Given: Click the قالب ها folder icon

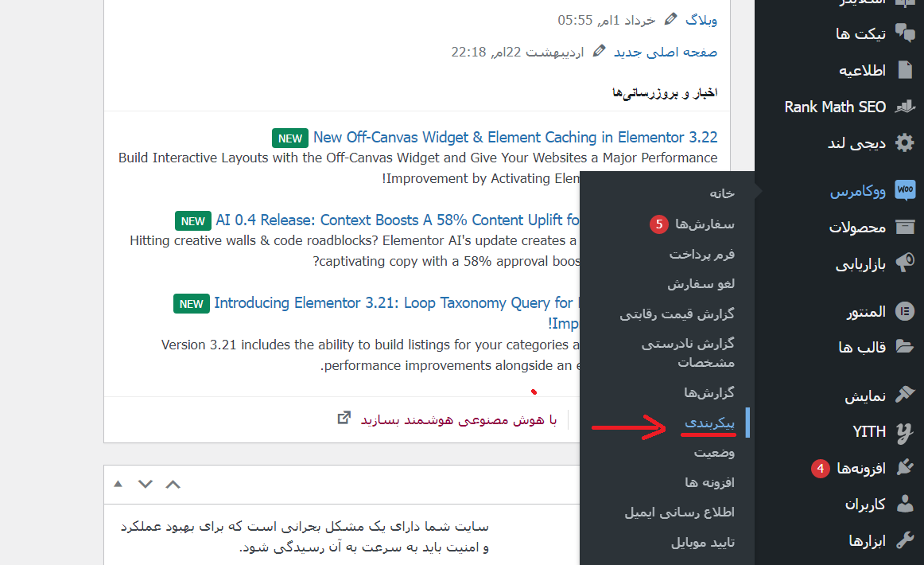Looking at the screenshot, I should tap(905, 346).
